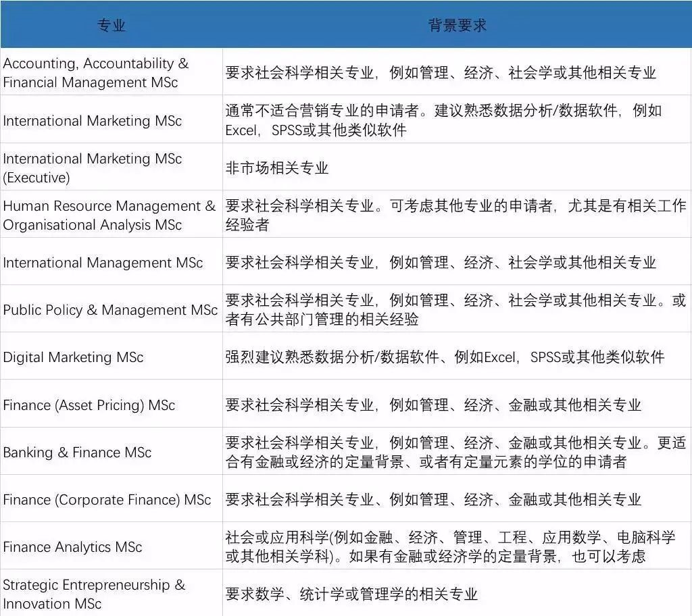The height and width of the screenshot is (616, 692).
Task: Select Accounting, Accountability & Financial Management MSc cell
Action: coord(96,73)
